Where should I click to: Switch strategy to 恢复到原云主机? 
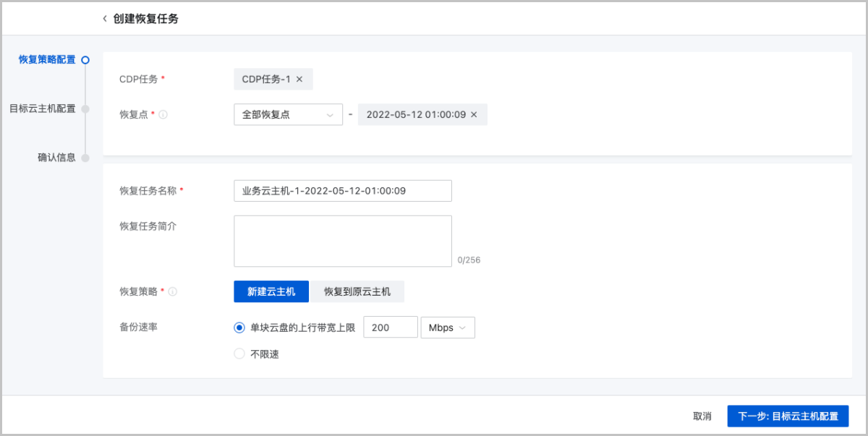[357, 291]
